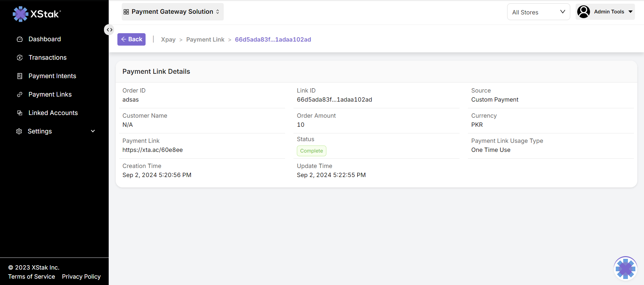This screenshot has width=644, height=285.
Task: Open the floating XStak chat widget
Action: 625,268
